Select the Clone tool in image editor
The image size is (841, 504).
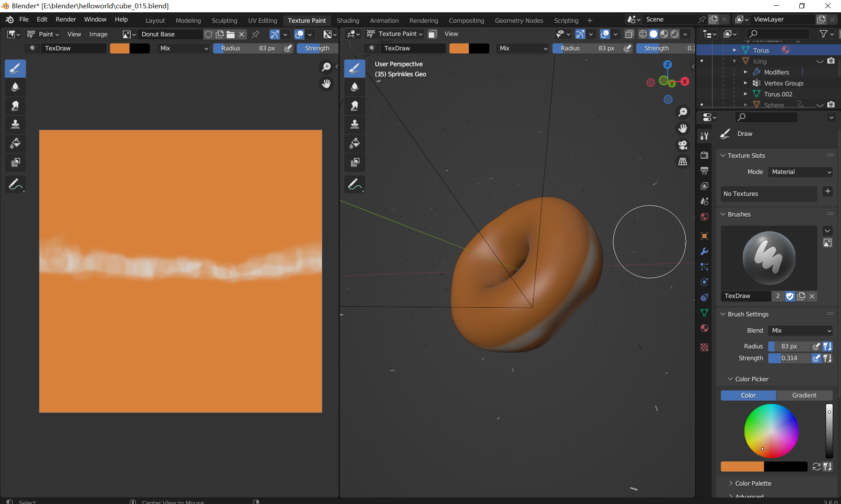[15, 124]
